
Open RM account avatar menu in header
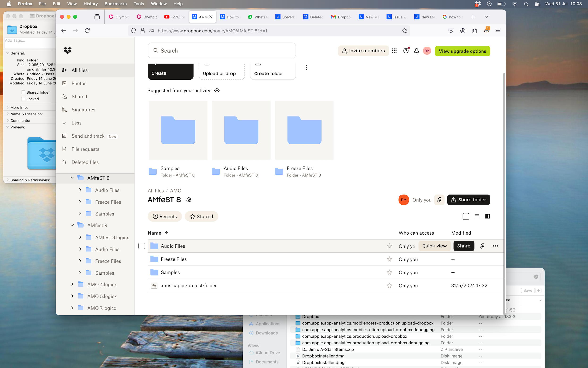click(427, 51)
